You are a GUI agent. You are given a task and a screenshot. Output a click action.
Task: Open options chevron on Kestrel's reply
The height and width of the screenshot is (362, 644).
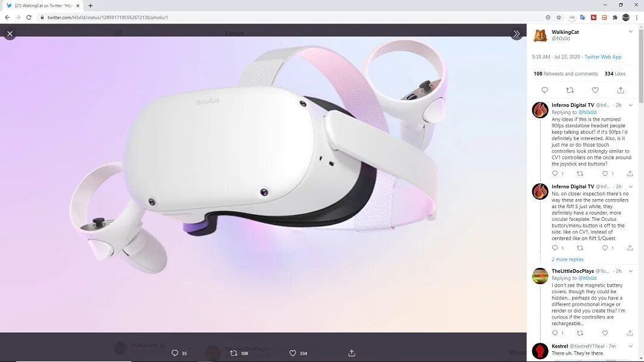[631, 346]
